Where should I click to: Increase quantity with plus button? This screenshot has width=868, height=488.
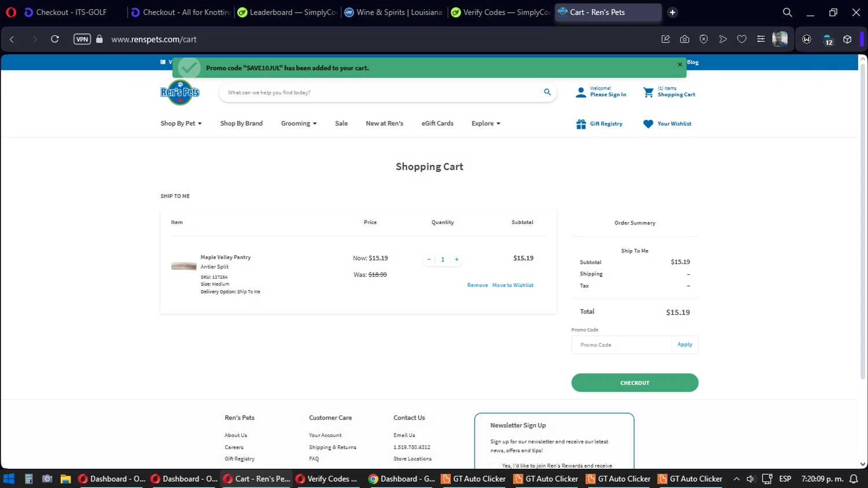click(457, 259)
